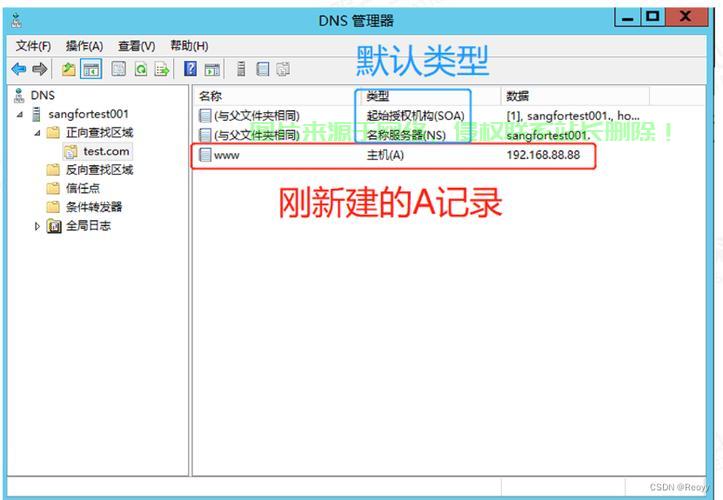Click the new server tower toolbar icon

pos(241,69)
